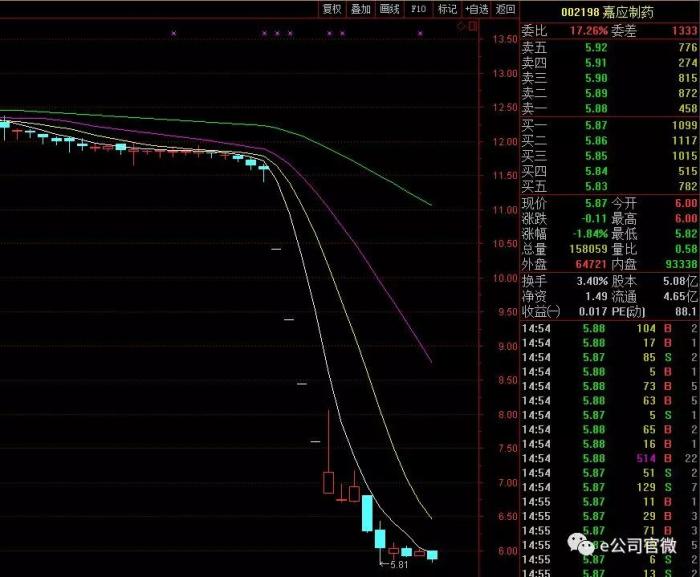The width and height of the screenshot is (700, 577).
Task: Click the 外盘 64721 value
Action: 591,264
